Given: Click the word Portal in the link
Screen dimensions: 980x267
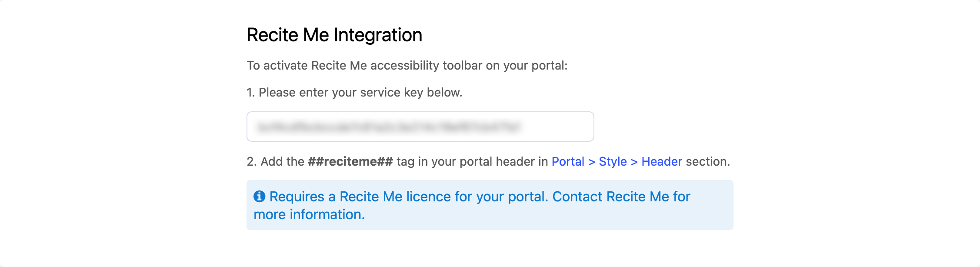Looking at the screenshot, I should point(568,162).
